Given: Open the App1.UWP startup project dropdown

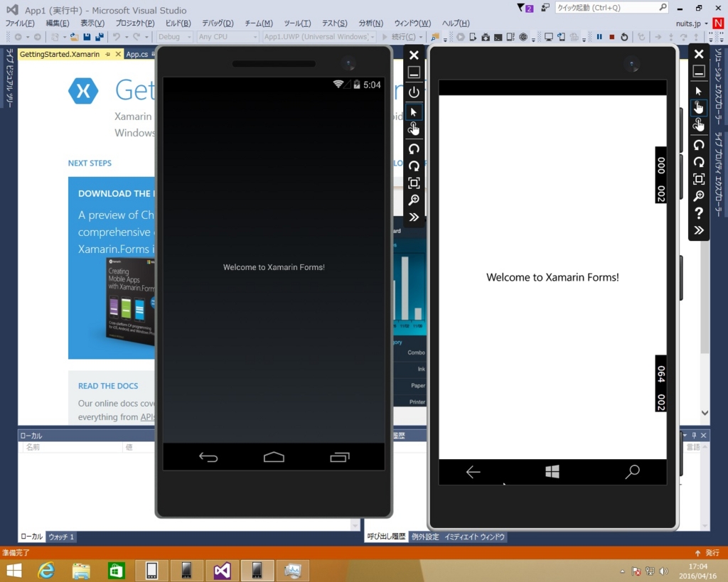Looking at the screenshot, I should (319, 37).
